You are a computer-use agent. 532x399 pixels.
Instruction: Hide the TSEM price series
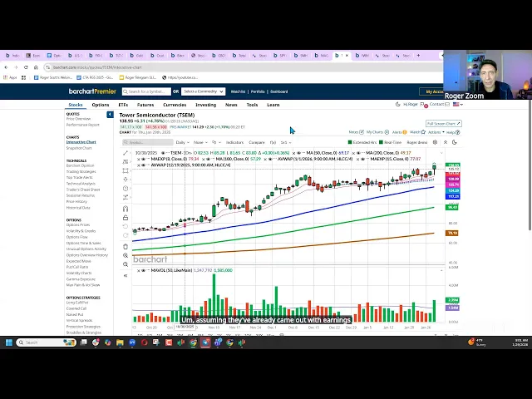click(x=163, y=153)
